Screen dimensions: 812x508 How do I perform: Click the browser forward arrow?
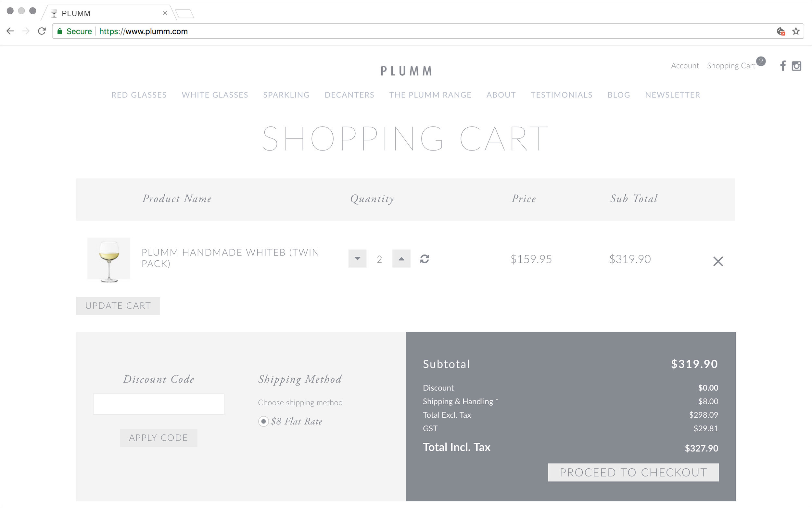click(x=26, y=31)
